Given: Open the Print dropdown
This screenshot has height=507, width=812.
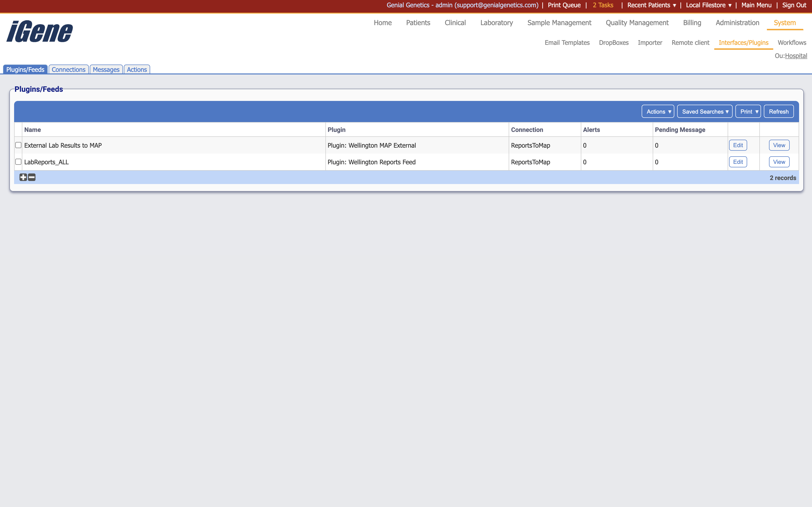Looking at the screenshot, I should pyautogui.click(x=748, y=111).
